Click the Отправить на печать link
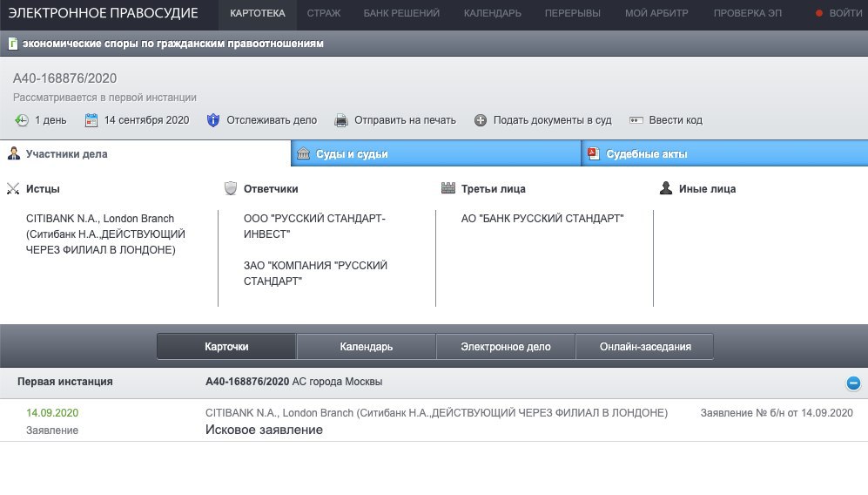Image resolution: width=868 pixels, height=495 pixels. pos(405,120)
